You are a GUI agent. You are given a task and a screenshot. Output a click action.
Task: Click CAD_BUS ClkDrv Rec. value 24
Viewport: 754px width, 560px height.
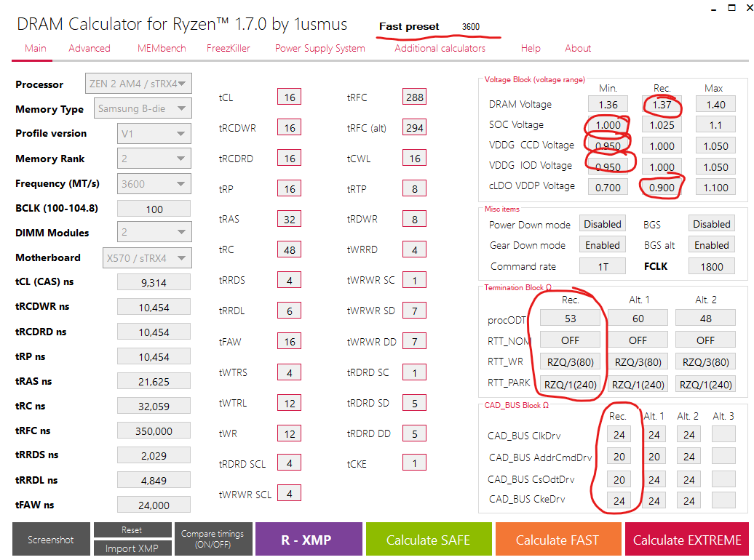click(619, 434)
